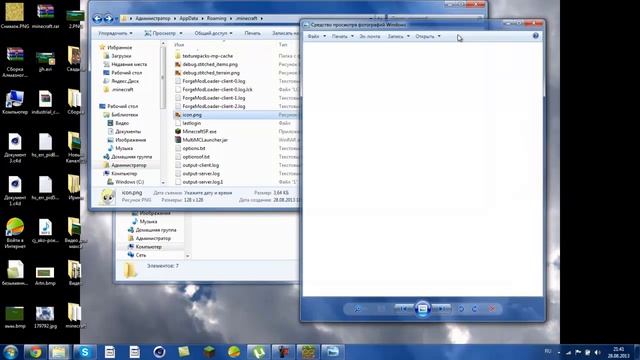The image size is (640, 360).
Task: Click Печать in Explorer toolbar
Action: [x=252, y=33]
